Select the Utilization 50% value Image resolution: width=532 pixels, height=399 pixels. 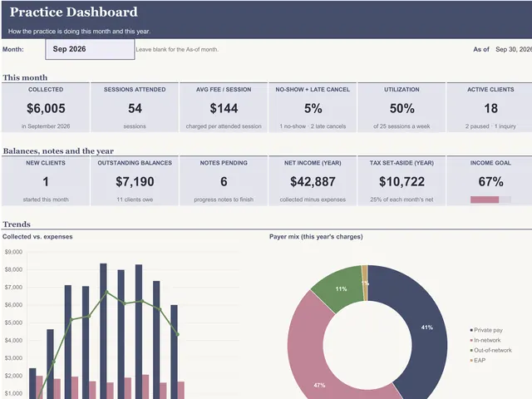pos(401,108)
